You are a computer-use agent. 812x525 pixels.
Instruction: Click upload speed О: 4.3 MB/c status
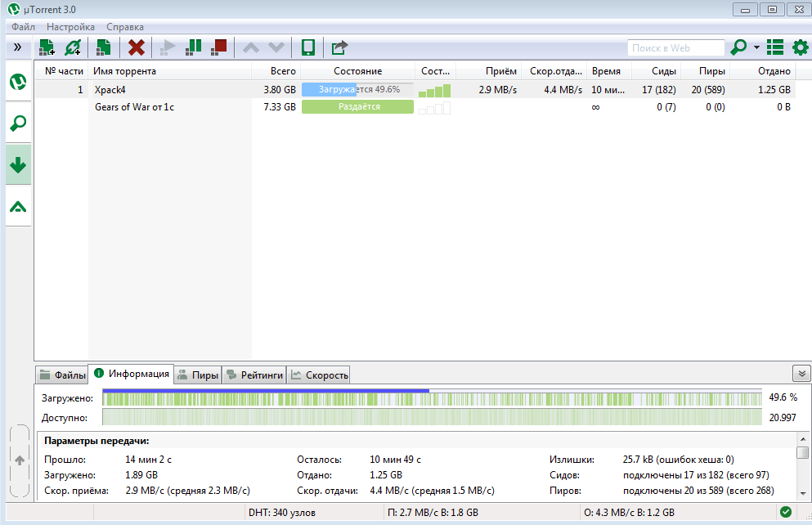coord(629,513)
